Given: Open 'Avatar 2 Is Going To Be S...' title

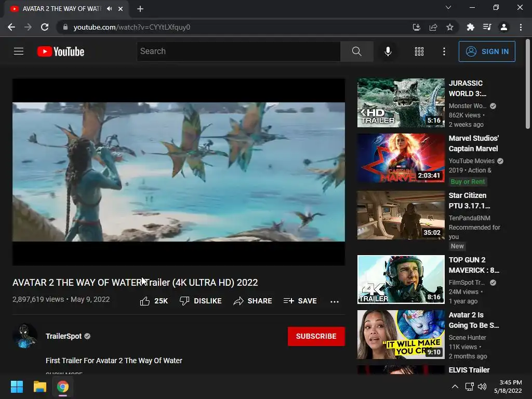Looking at the screenshot, I should coord(474,320).
